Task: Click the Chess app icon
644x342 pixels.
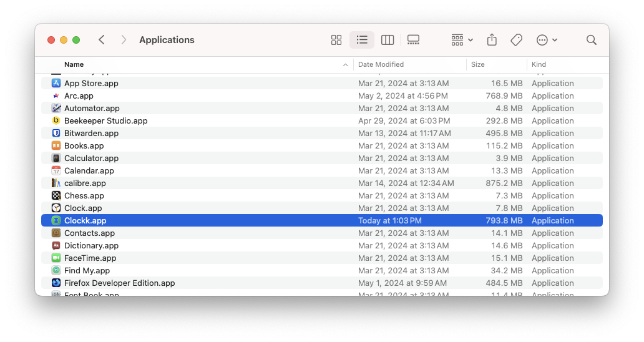Action: 56,195
